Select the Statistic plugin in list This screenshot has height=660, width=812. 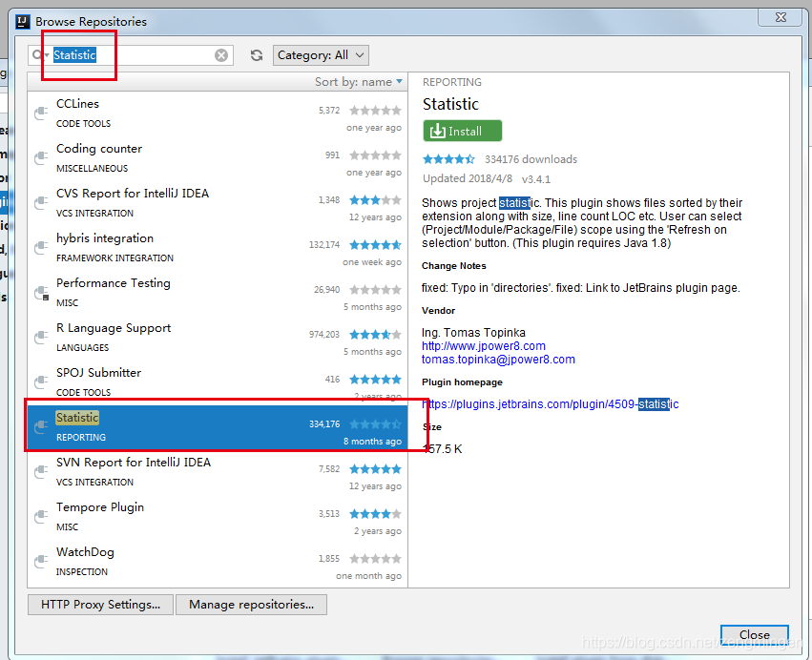click(218, 427)
